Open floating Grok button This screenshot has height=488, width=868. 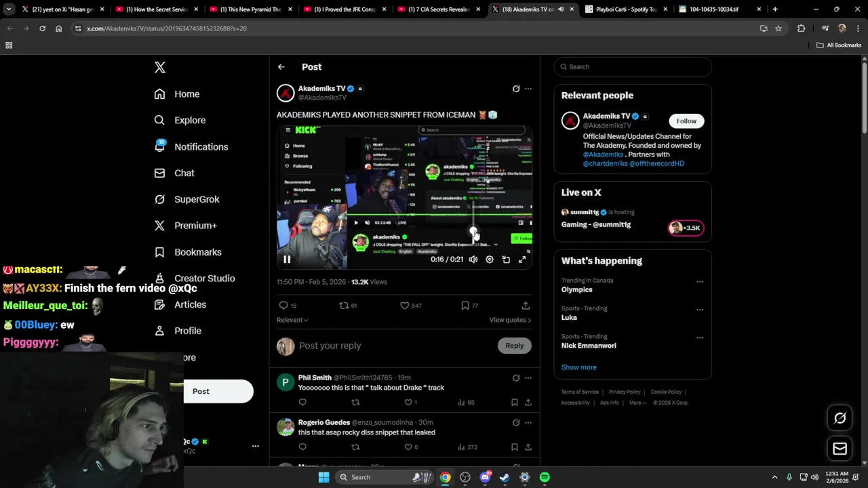point(840,418)
